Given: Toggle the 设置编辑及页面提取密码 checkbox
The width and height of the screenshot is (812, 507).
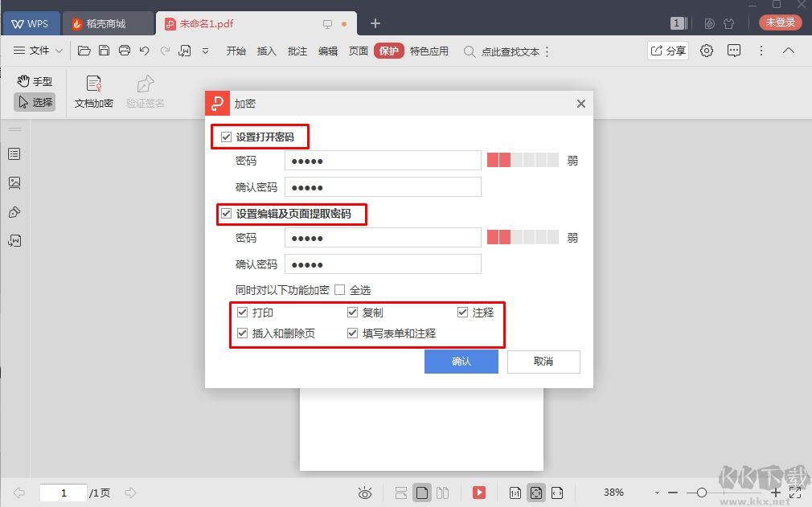Looking at the screenshot, I should [226, 213].
